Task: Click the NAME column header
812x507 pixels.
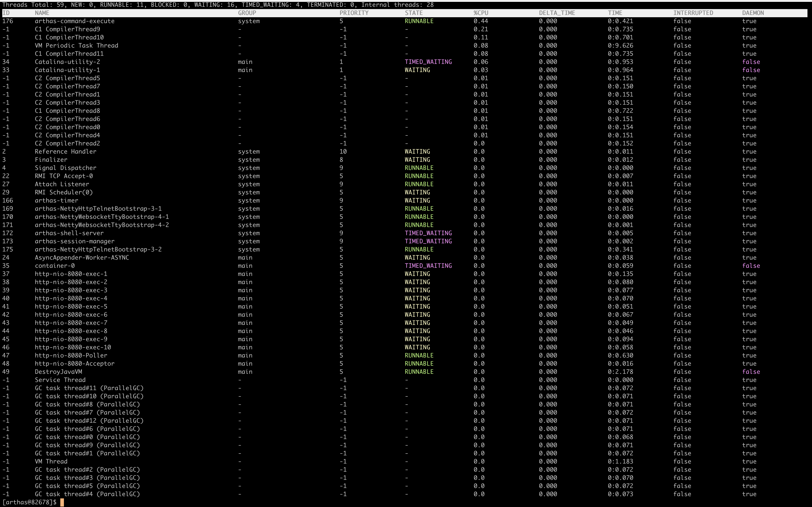Action: [42, 13]
